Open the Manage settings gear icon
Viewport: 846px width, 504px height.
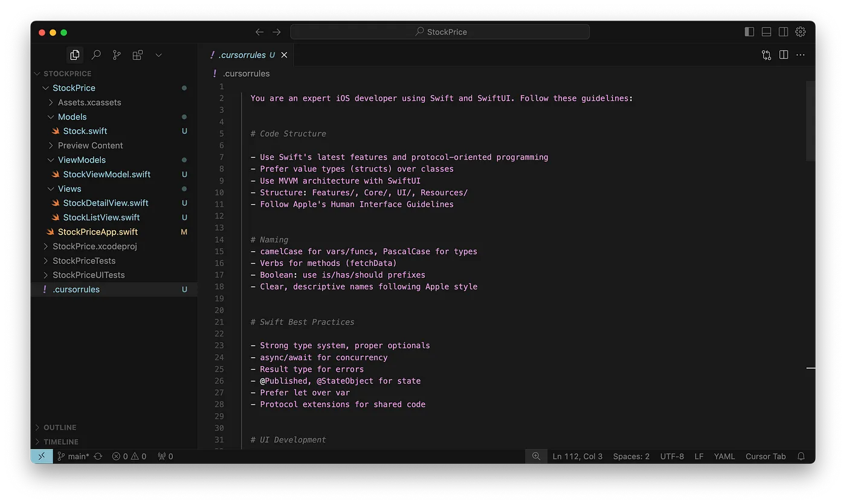pos(801,32)
